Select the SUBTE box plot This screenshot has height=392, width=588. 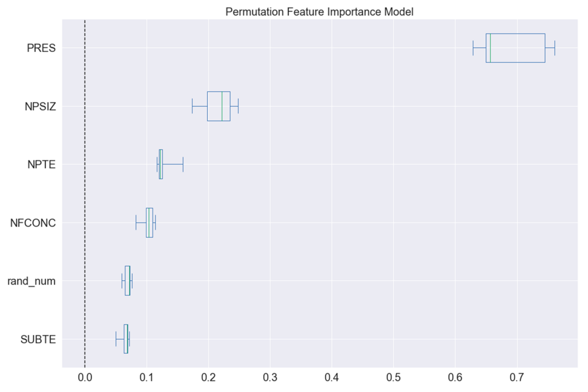point(125,339)
